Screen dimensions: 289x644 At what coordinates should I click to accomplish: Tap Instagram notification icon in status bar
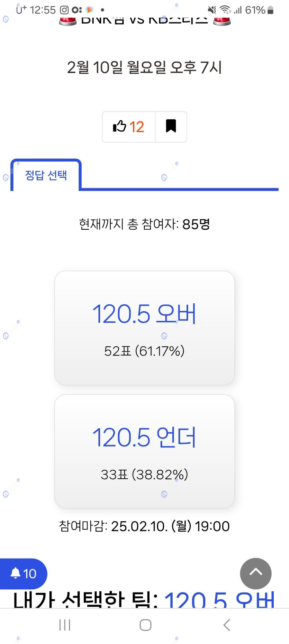tap(64, 10)
